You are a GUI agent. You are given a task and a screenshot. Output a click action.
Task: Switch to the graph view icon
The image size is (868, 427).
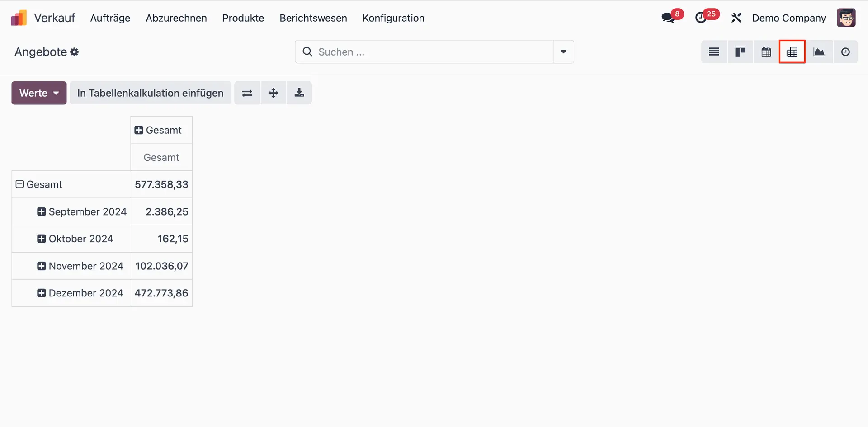[819, 52]
